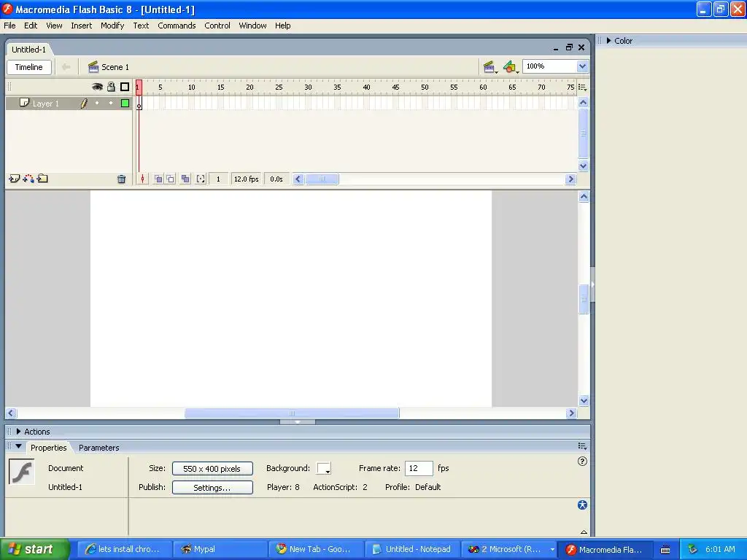Click the accessibility icon in Properties
The height and width of the screenshot is (560, 747).
coord(582,505)
